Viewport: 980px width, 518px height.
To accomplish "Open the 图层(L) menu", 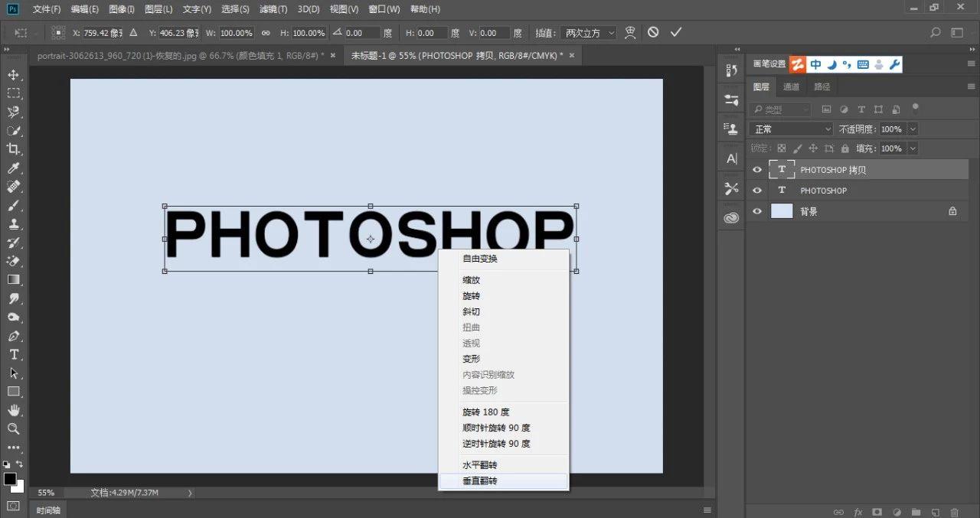I will (158, 9).
